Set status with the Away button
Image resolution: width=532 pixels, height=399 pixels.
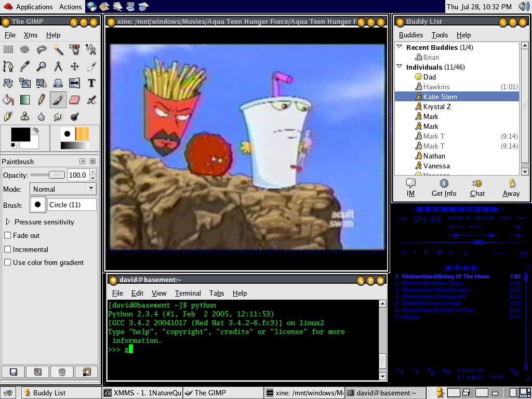tap(511, 188)
